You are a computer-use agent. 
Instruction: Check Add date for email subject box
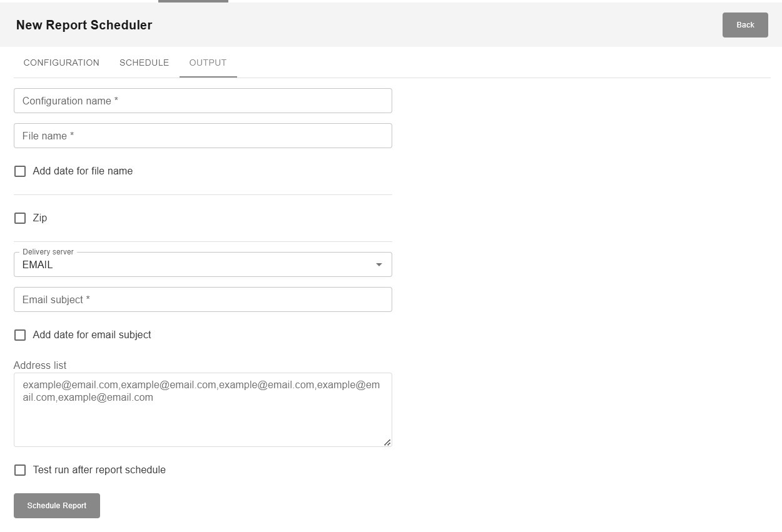point(20,335)
